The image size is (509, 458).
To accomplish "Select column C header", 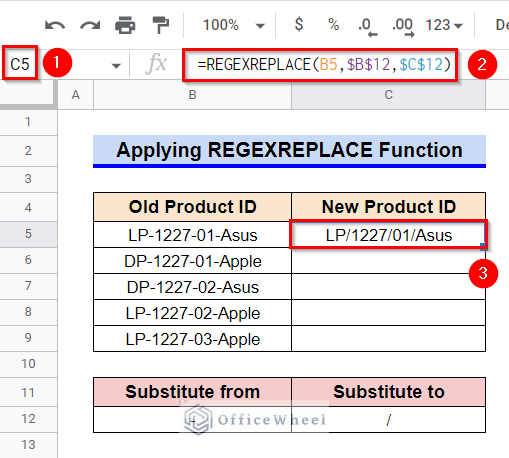I will 388,95.
